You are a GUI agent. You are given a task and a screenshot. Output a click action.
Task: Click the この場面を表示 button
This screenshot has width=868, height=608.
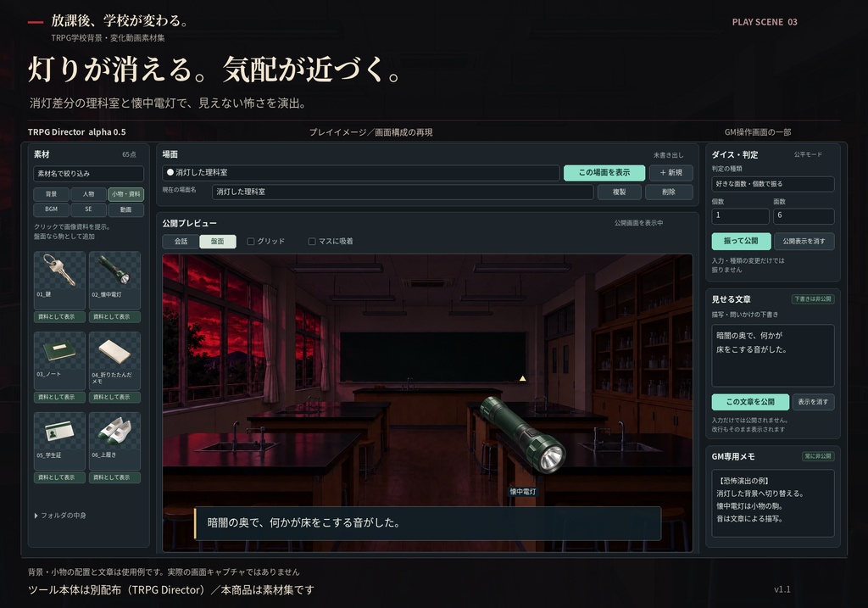604,173
